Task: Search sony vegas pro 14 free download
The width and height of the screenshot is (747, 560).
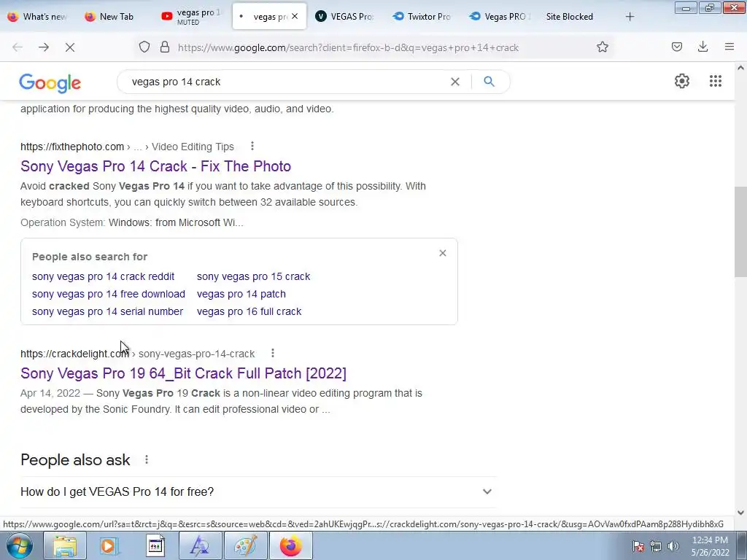Action: [x=109, y=295]
